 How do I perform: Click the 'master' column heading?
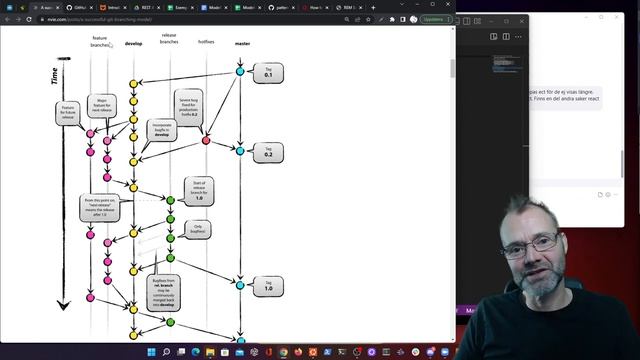pyautogui.click(x=242, y=44)
